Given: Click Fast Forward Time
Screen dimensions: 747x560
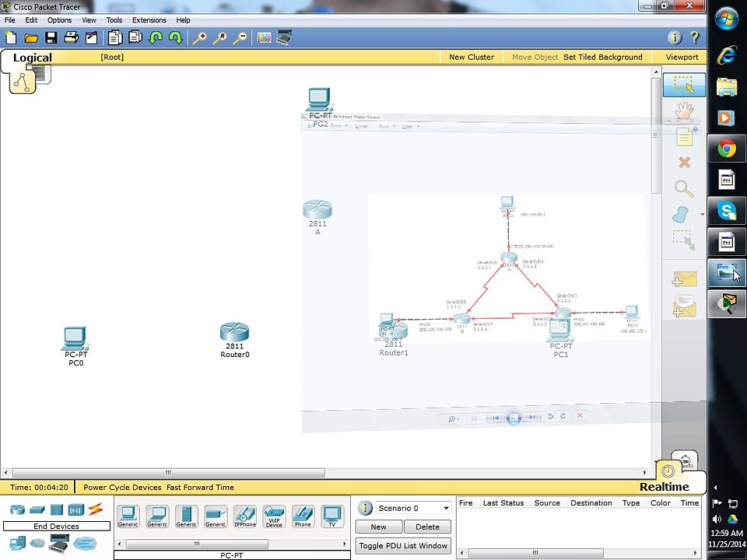Looking at the screenshot, I should tap(200, 487).
